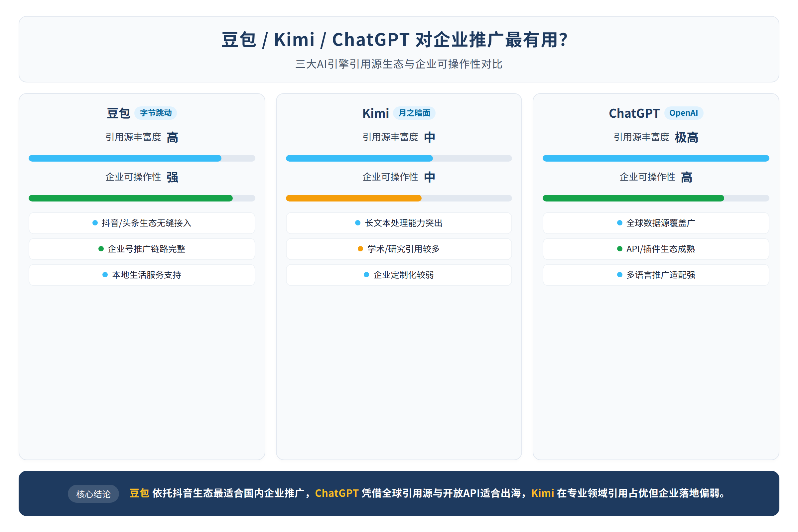
Task: Select the 多语言推广适配强 item
Action: [x=656, y=275]
